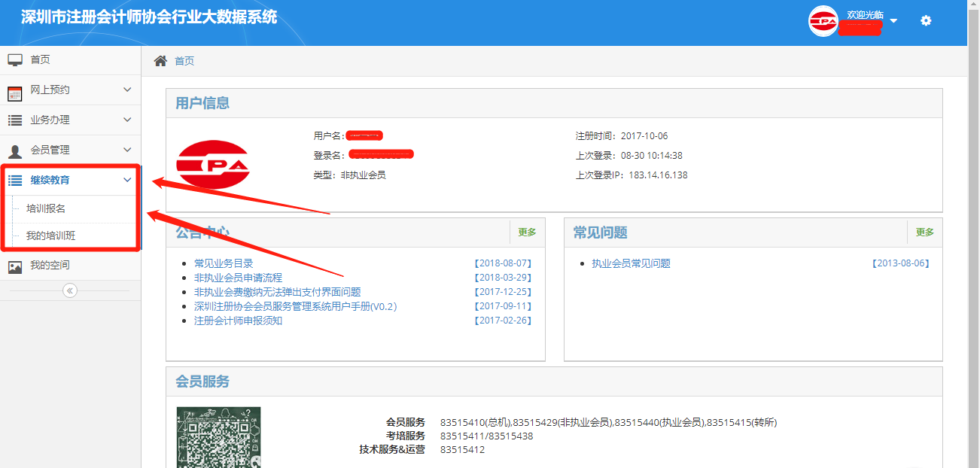This screenshot has width=980, height=468.
Task: Click the 首页 breadcrumb text
Action: point(184,61)
